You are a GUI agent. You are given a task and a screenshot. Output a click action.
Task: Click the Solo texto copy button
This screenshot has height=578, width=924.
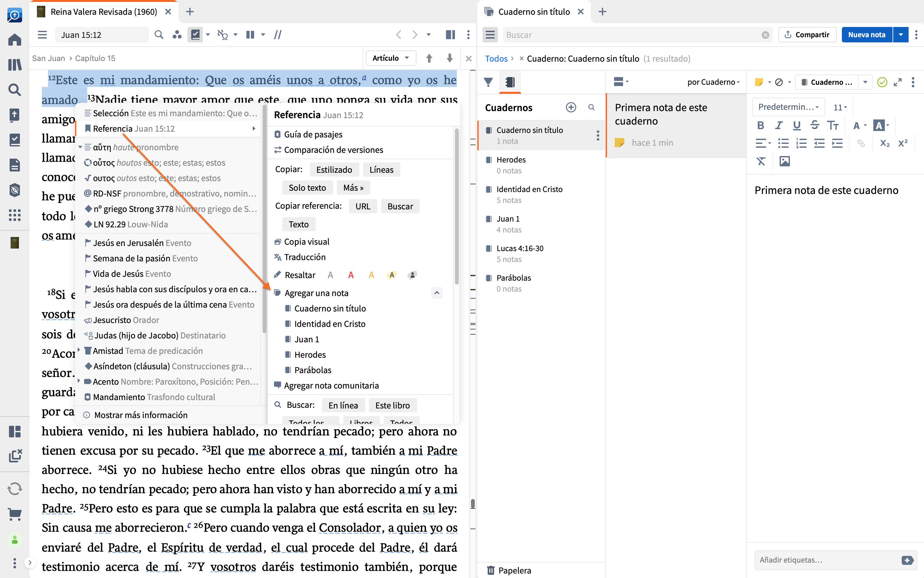(x=307, y=187)
